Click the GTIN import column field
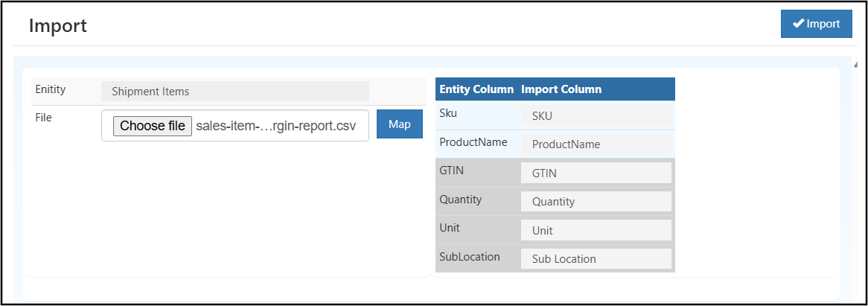This screenshot has width=868, height=306. point(596,173)
